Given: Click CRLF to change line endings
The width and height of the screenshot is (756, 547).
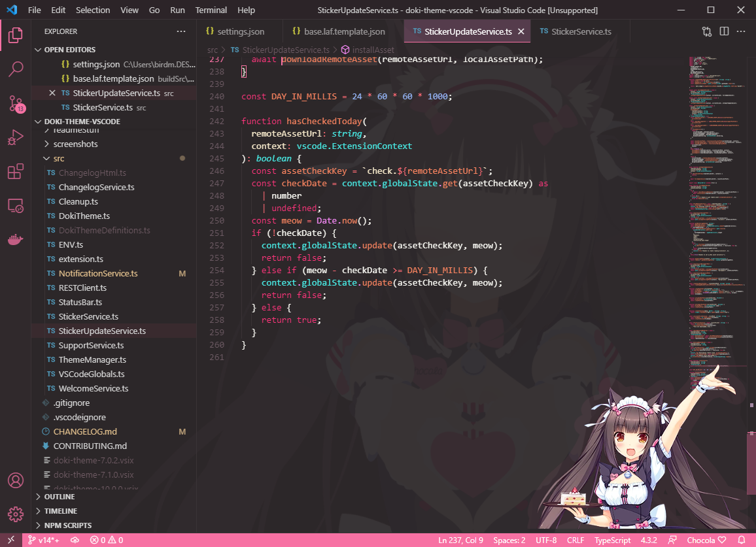Looking at the screenshot, I should pyautogui.click(x=576, y=540).
